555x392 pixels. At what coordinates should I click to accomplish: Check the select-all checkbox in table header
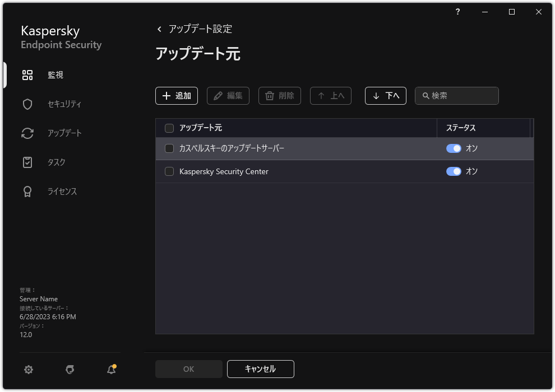click(x=169, y=128)
